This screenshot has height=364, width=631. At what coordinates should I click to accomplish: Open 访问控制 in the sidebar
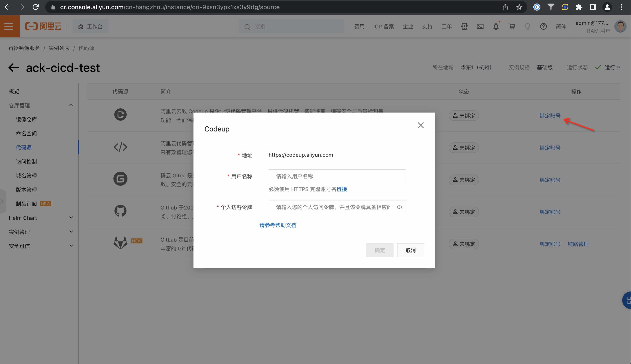[26, 162]
